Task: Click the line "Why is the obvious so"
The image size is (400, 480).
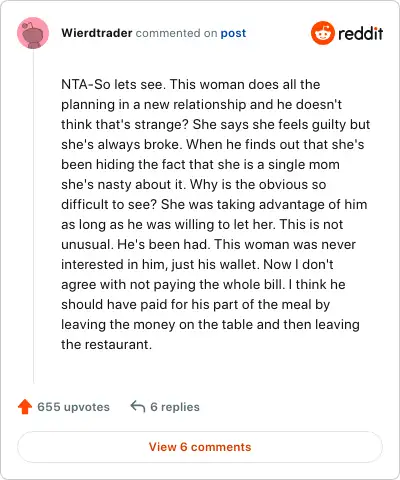Action: click(258, 184)
